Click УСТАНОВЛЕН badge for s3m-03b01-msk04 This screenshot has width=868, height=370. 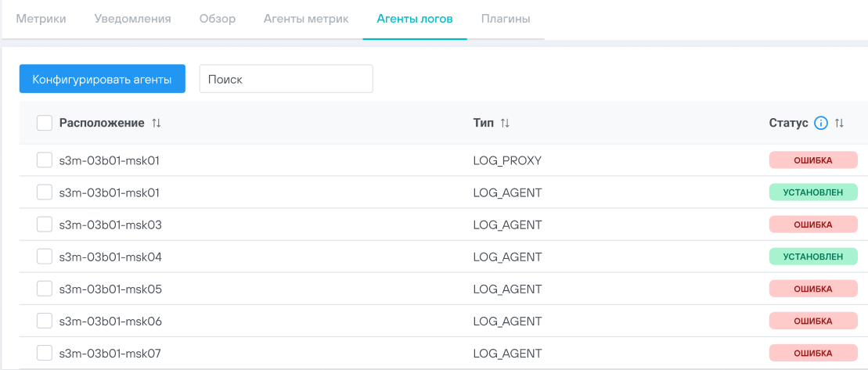[813, 257]
